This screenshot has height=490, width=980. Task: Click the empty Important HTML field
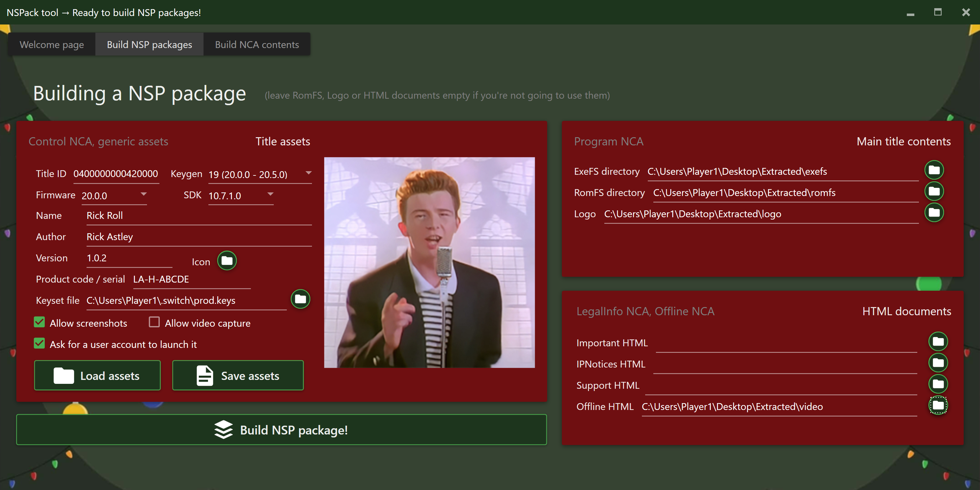(786, 344)
